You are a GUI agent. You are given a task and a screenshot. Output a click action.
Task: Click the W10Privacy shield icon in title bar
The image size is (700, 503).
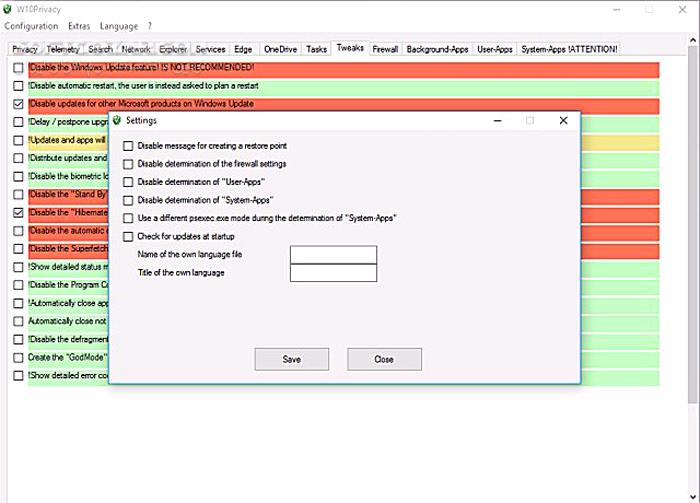[7, 9]
